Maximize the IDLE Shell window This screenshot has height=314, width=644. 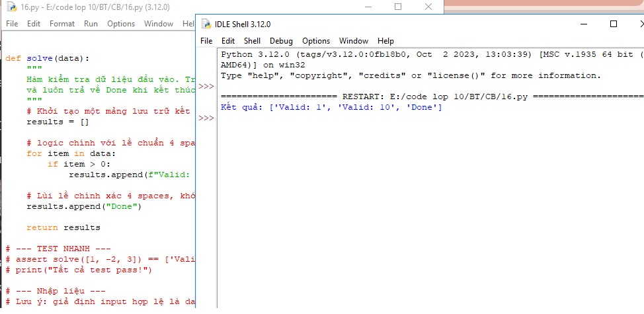pyautogui.click(x=613, y=24)
